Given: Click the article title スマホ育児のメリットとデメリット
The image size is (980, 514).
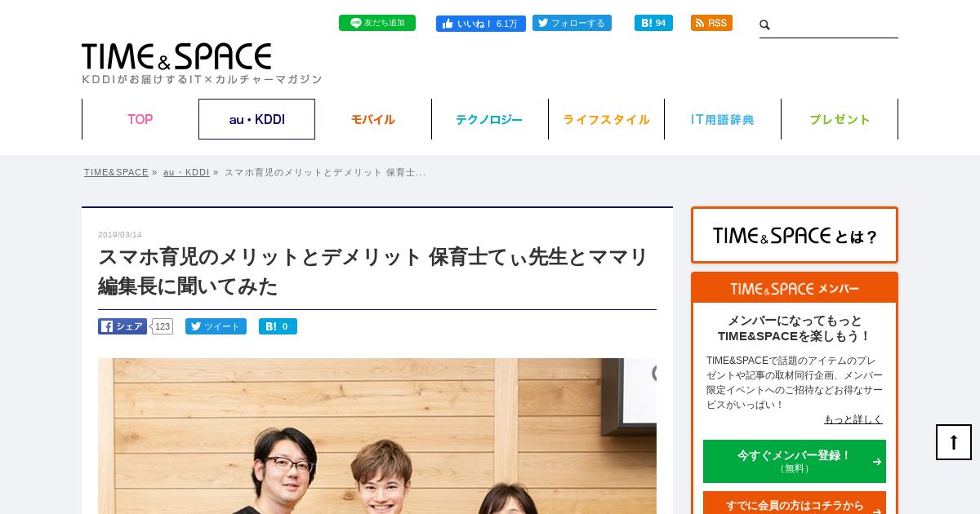Looking at the screenshot, I should [373, 271].
